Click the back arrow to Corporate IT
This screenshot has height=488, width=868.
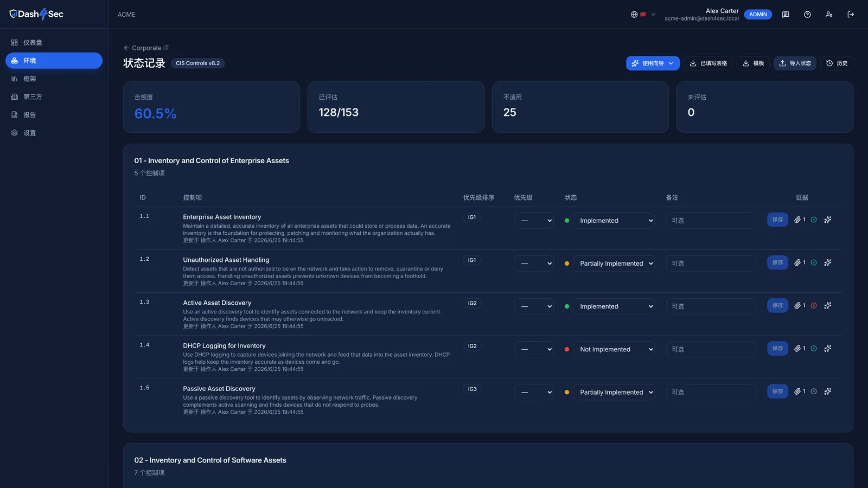tap(126, 48)
